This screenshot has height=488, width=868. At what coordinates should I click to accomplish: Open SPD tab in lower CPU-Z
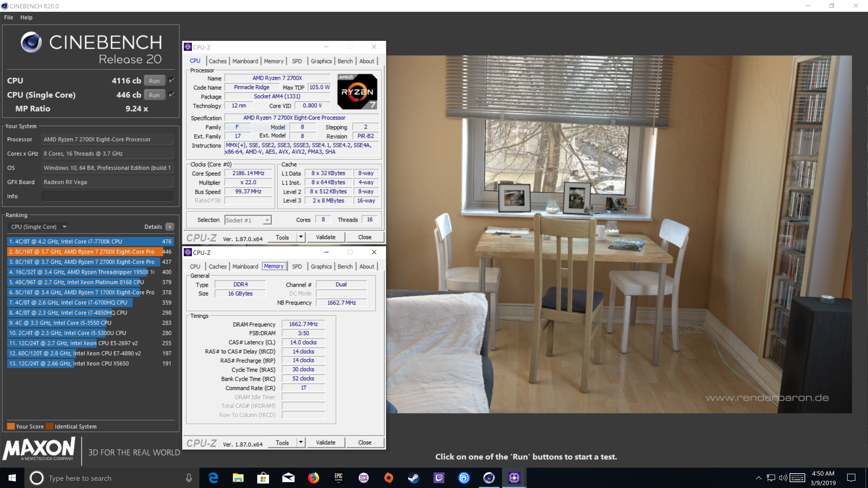pos(297,266)
